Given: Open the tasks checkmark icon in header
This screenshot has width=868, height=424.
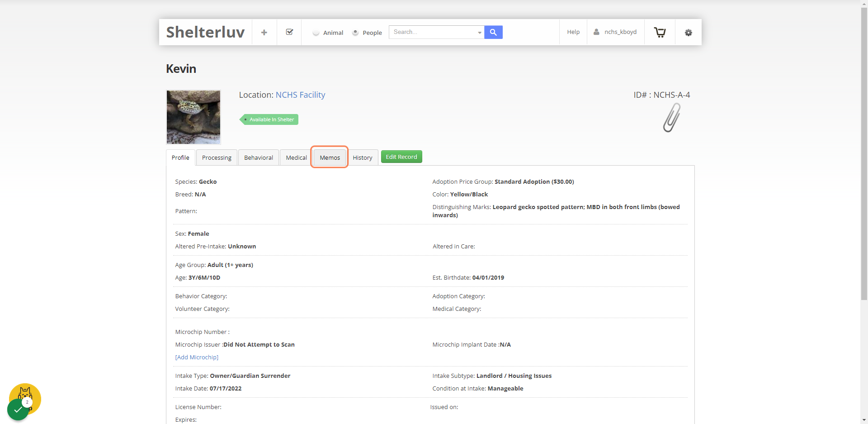Looking at the screenshot, I should (289, 32).
